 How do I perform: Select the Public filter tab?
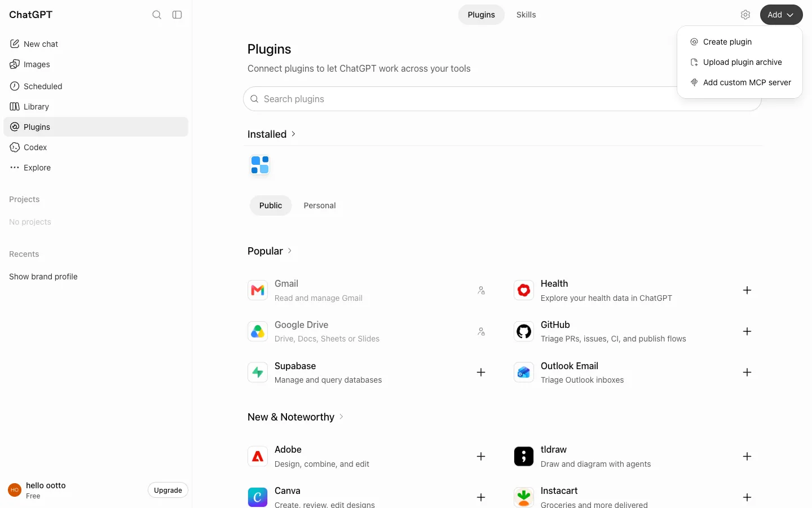pyautogui.click(x=271, y=205)
